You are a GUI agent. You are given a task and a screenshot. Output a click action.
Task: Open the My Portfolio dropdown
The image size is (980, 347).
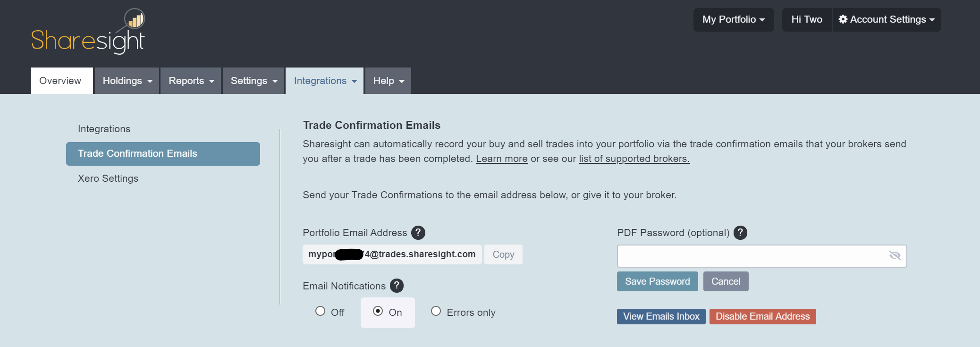pyautogui.click(x=733, y=19)
